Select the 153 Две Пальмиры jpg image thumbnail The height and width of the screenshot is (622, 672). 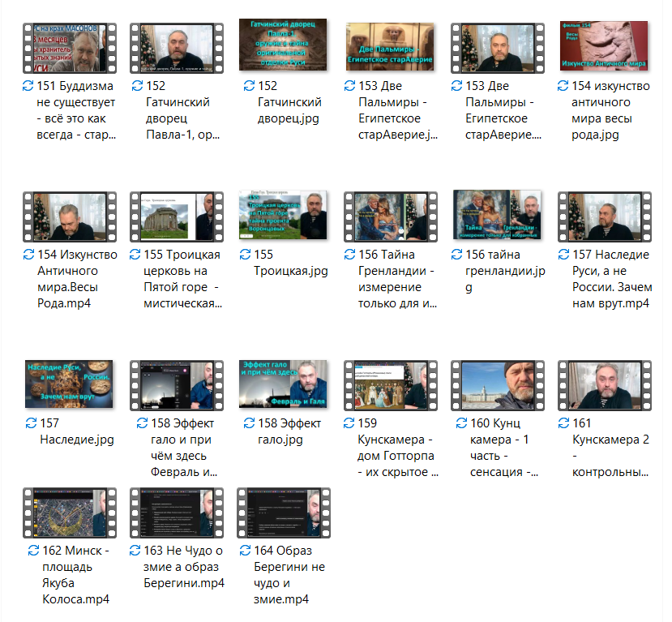tap(390, 47)
